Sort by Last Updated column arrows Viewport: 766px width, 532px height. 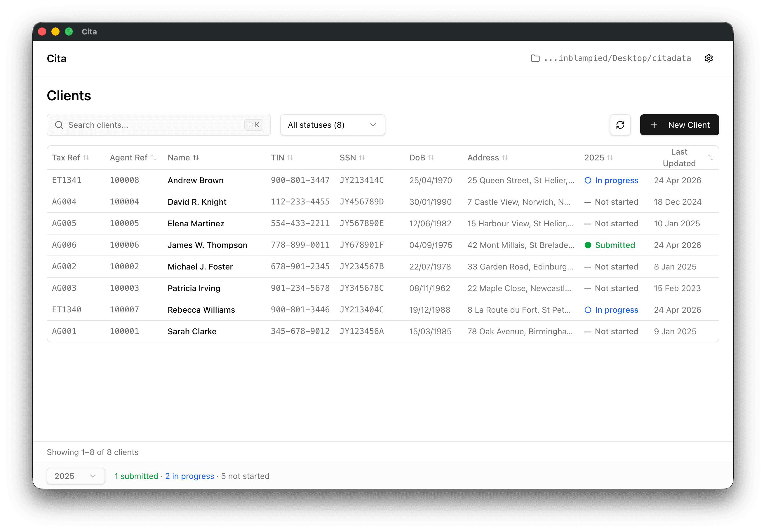click(x=710, y=158)
